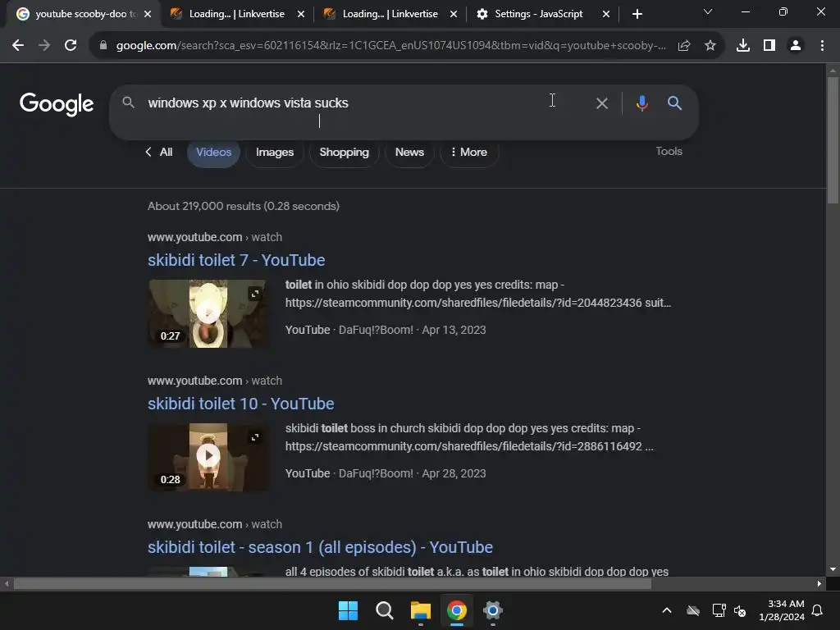
Task: Open search Tools options
Action: pos(669,151)
